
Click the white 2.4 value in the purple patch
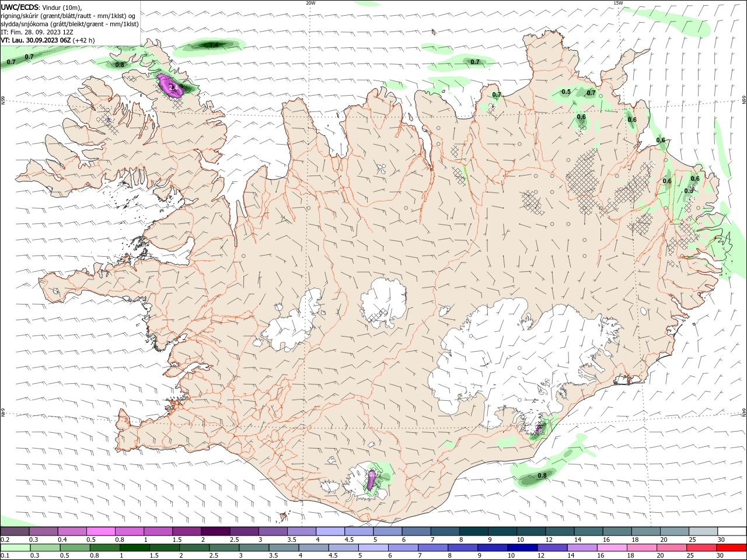tap(172, 87)
